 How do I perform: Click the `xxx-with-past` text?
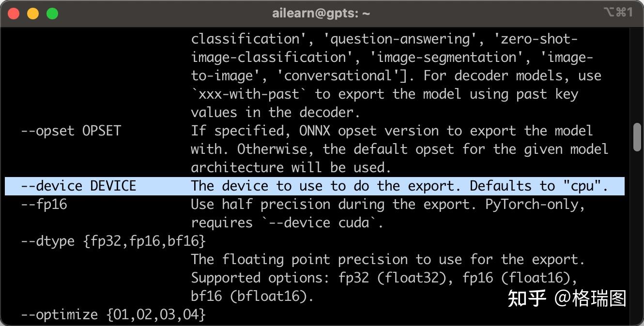250,94
